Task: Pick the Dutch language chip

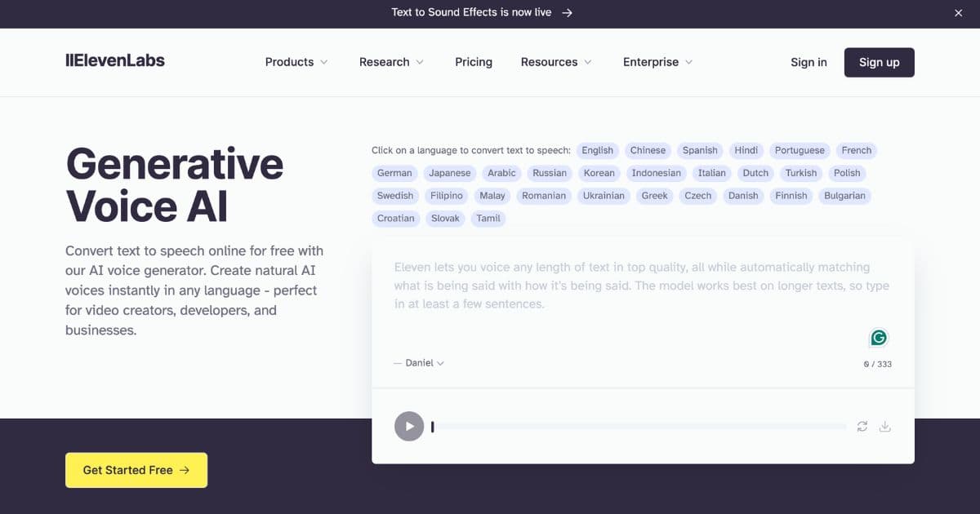Action: (x=755, y=173)
